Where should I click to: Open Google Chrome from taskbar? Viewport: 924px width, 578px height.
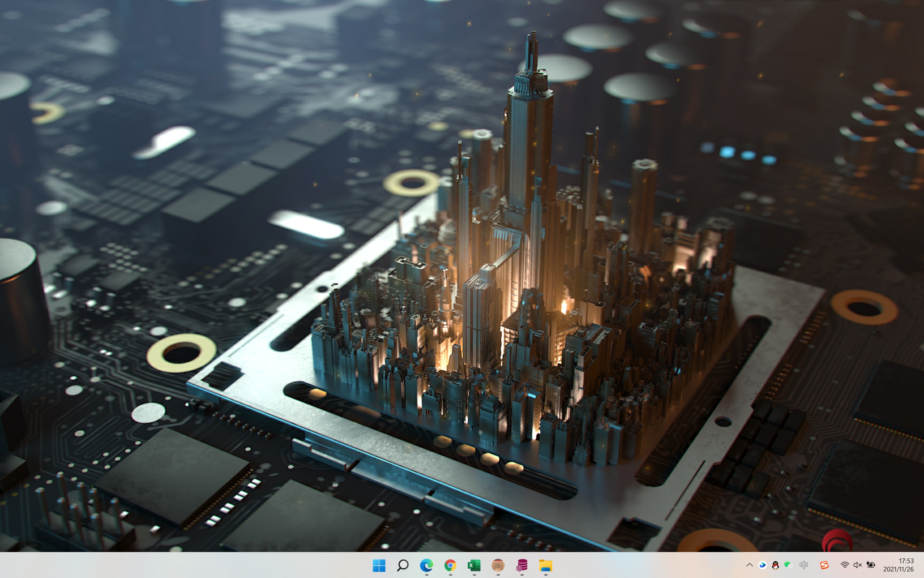click(x=450, y=565)
